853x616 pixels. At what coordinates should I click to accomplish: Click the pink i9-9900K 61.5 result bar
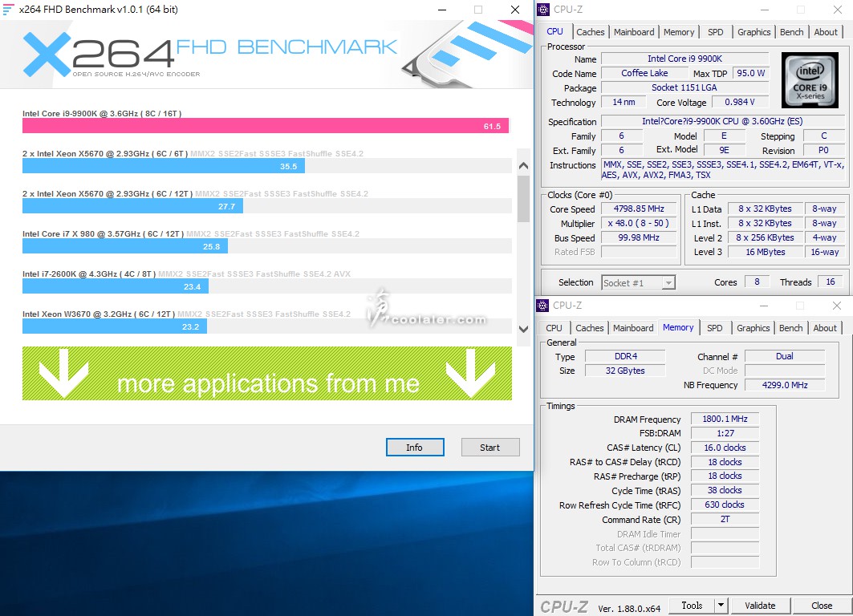tap(265, 126)
